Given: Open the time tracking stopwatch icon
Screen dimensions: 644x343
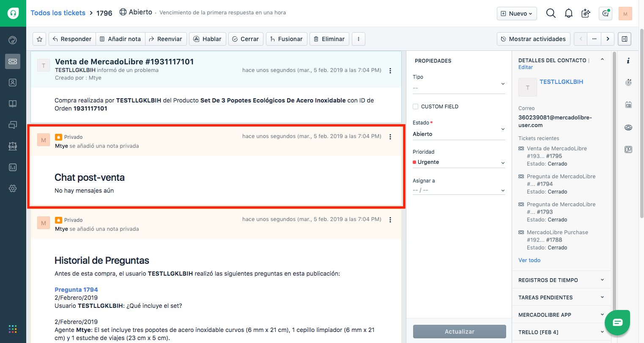Looking at the screenshot, I should click(x=628, y=83).
